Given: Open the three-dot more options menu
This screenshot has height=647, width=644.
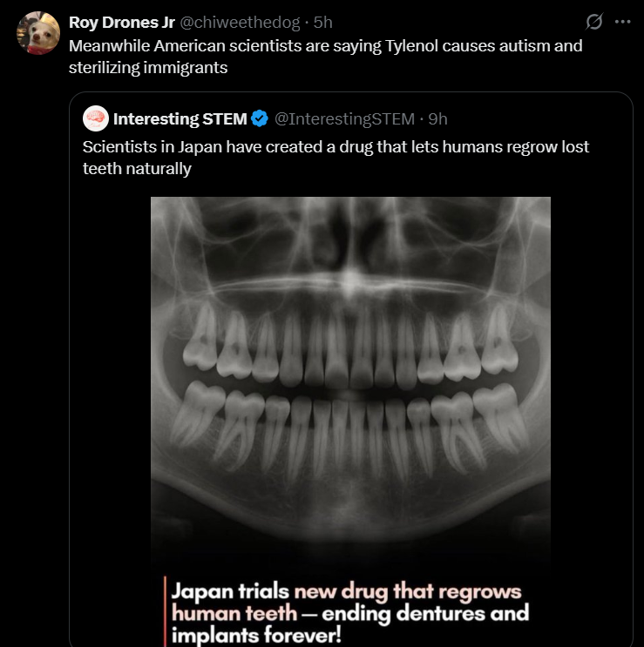Looking at the screenshot, I should pos(622,22).
